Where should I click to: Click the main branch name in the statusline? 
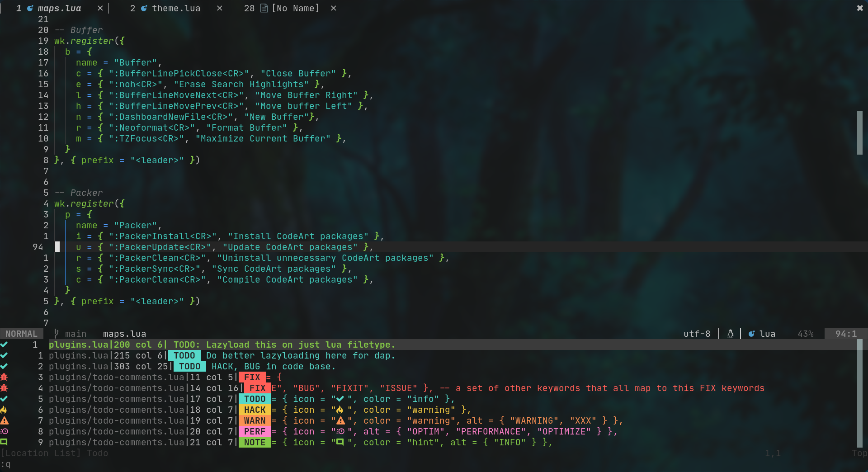coord(75,334)
